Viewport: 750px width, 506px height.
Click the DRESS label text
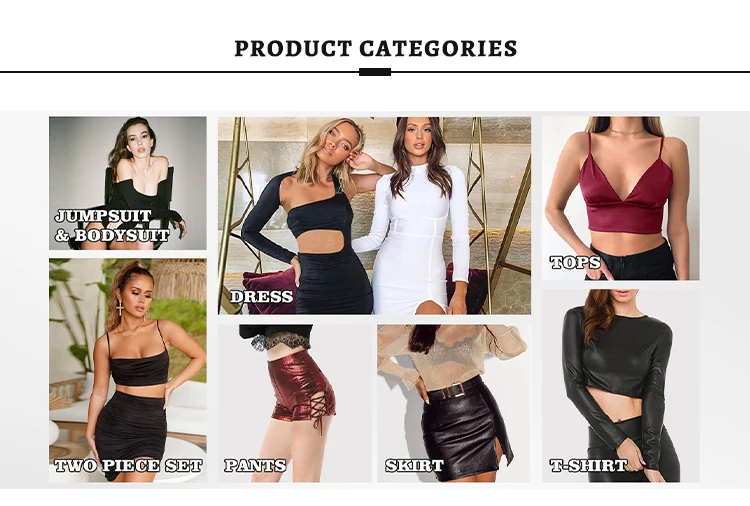click(x=261, y=297)
